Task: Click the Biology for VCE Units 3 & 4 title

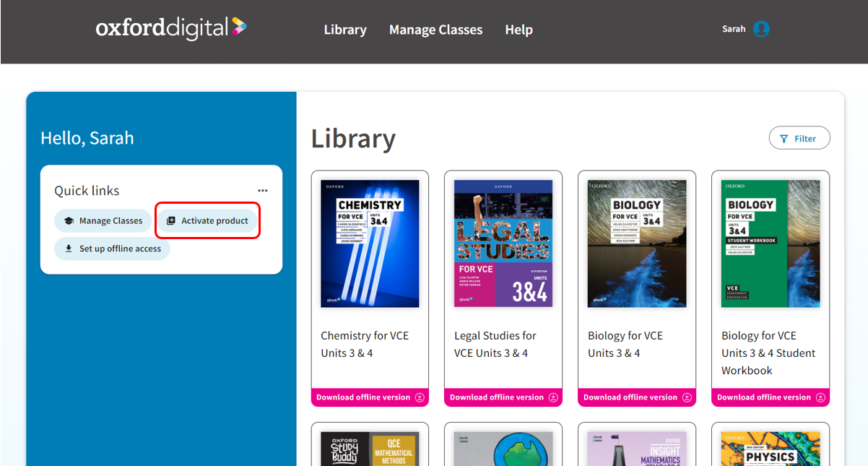Action: coord(625,345)
